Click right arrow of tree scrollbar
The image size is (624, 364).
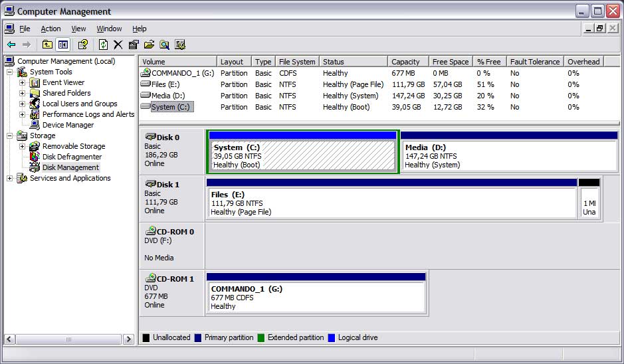[128, 339]
